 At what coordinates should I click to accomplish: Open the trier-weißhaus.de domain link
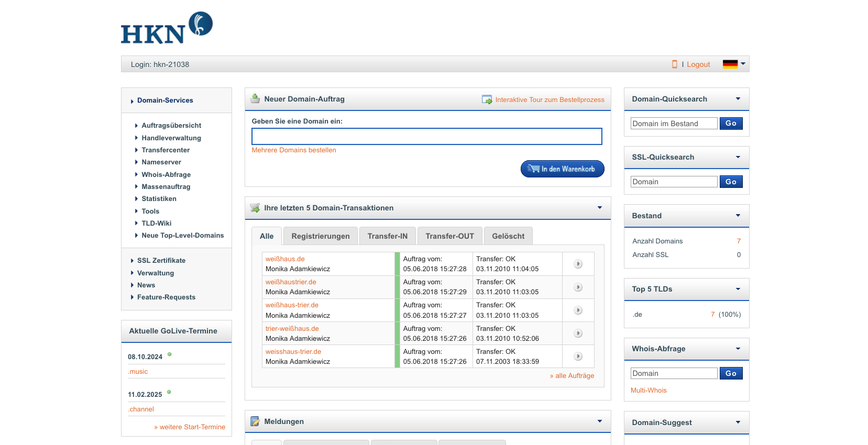[x=292, y=329]
